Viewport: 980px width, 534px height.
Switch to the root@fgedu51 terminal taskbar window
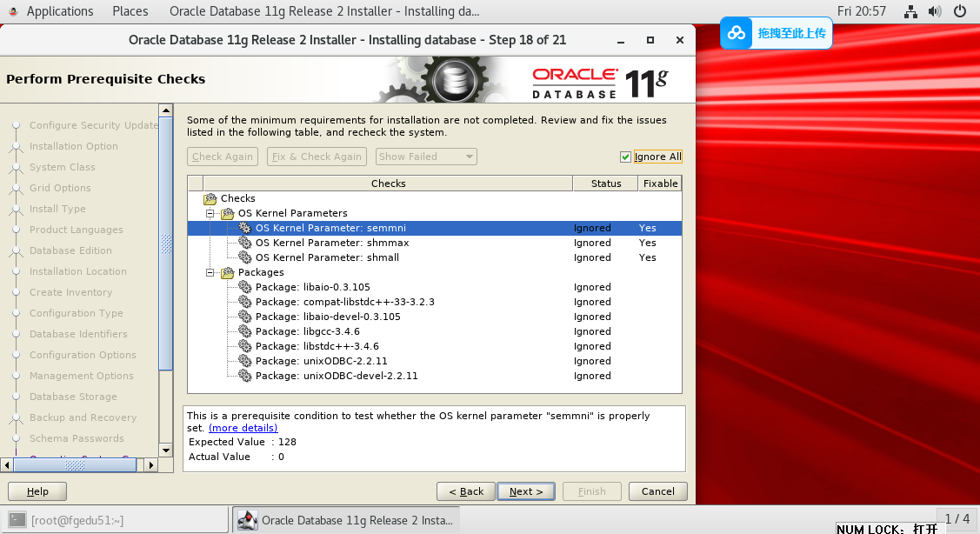116,519
